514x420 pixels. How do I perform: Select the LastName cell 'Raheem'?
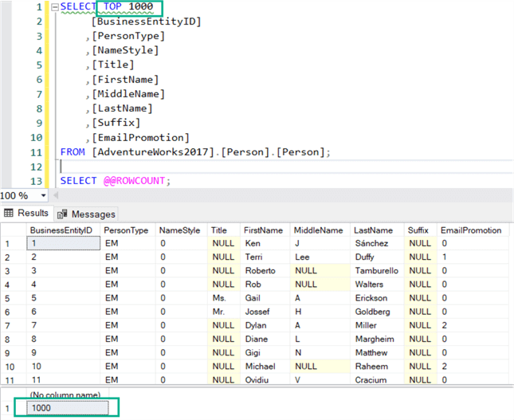(x=377, y=367)
